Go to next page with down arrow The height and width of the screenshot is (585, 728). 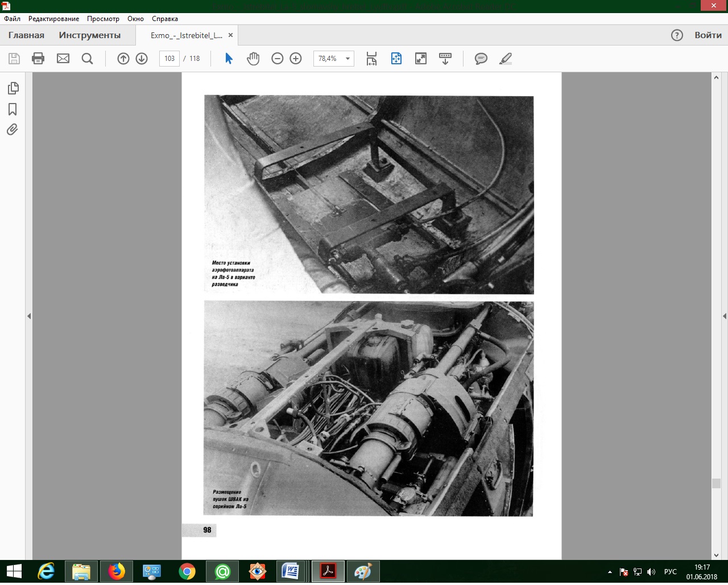click(142, 59)
